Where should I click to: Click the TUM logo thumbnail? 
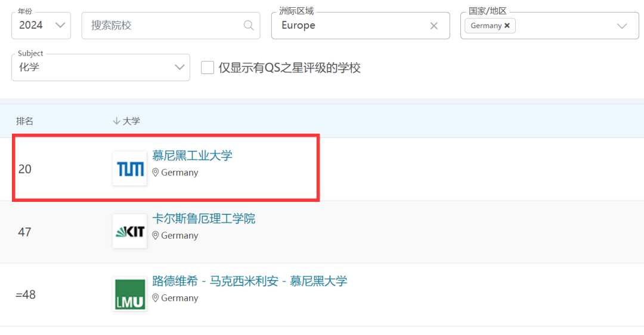point(130,169)
